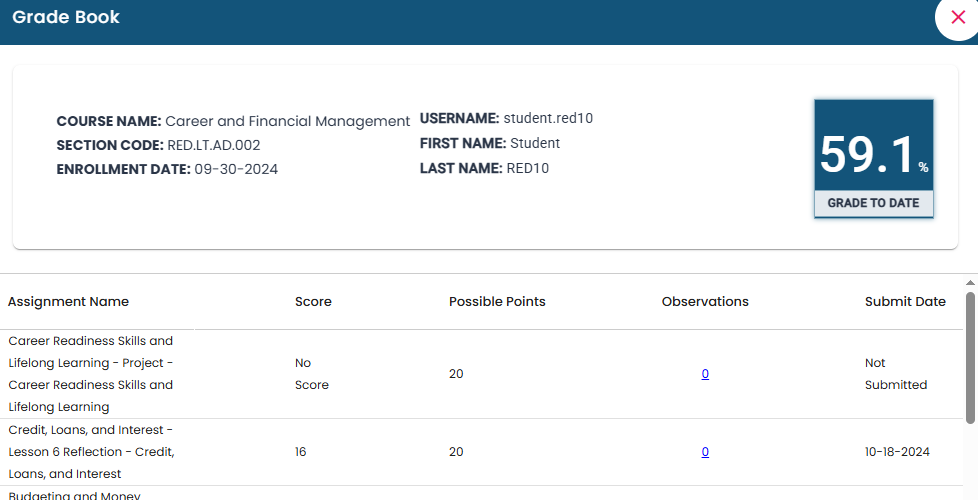
Task: Open observations link for Lesson 6 Reflection
Action: (x=705, y=452)
